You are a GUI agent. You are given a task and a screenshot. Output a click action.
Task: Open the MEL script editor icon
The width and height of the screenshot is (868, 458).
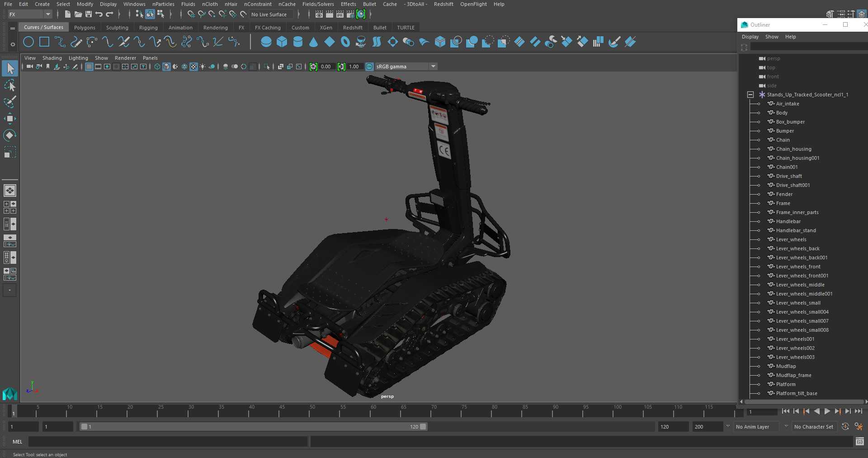859,441
